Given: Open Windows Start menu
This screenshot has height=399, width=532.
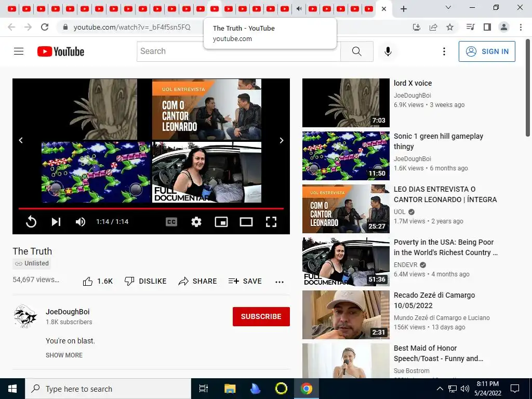Looking at the screenshot, I should 12,389.
